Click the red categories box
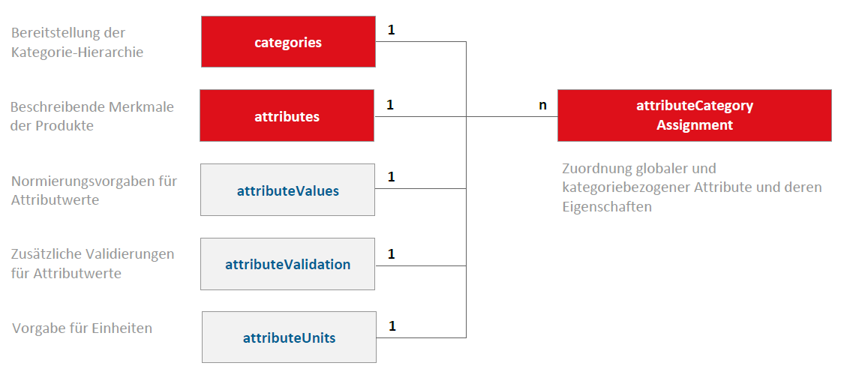The width and height of the screenshot is (868, 384). (288, 41)
